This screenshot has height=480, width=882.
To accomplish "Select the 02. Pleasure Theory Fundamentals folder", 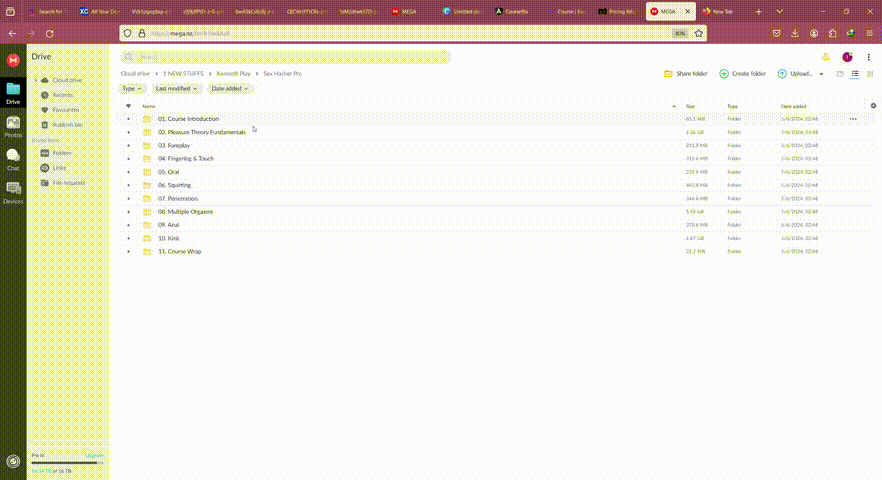I will (x=201, y=132).
